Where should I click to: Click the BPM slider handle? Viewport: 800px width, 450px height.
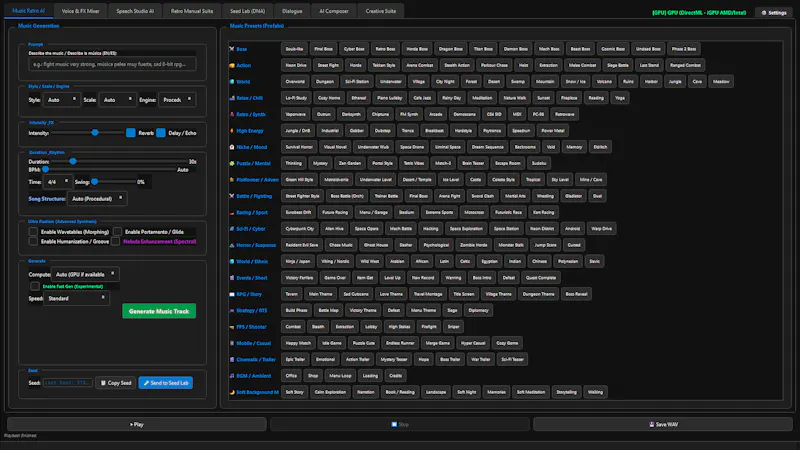click(x=45, y=169)
